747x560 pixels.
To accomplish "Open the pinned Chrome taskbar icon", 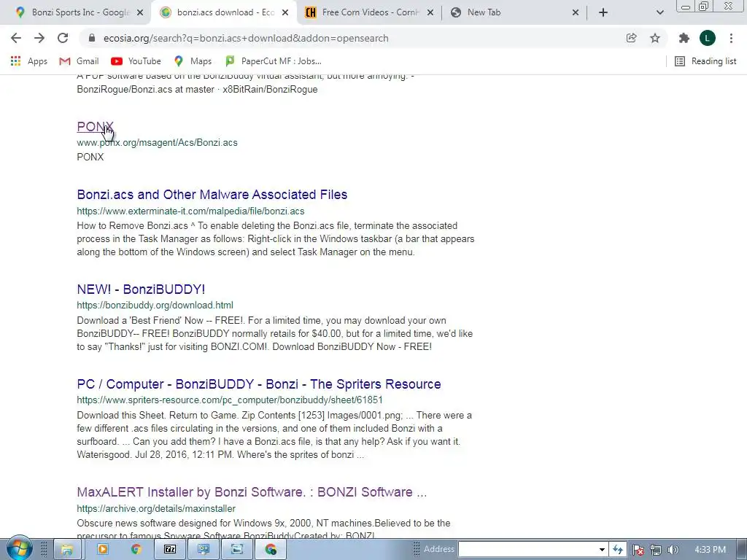I will (x=136, y=550).
